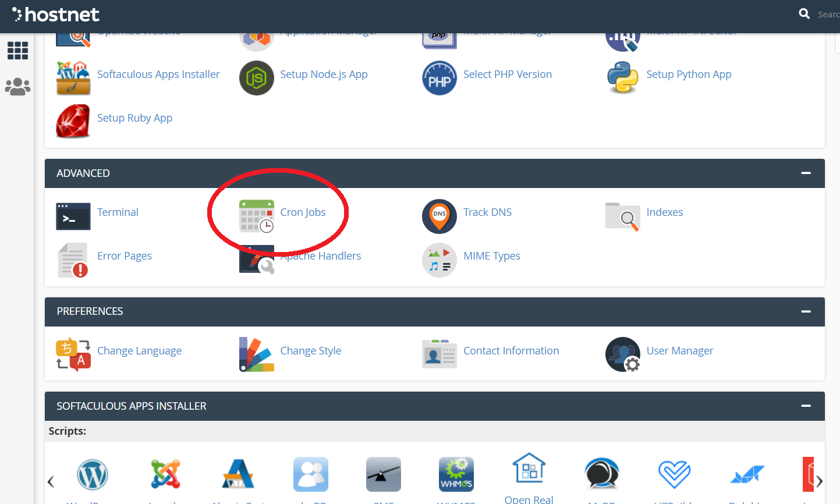
Task: Click the search magnifier in header
Action: pyautogui.click(x=804, y=14)
